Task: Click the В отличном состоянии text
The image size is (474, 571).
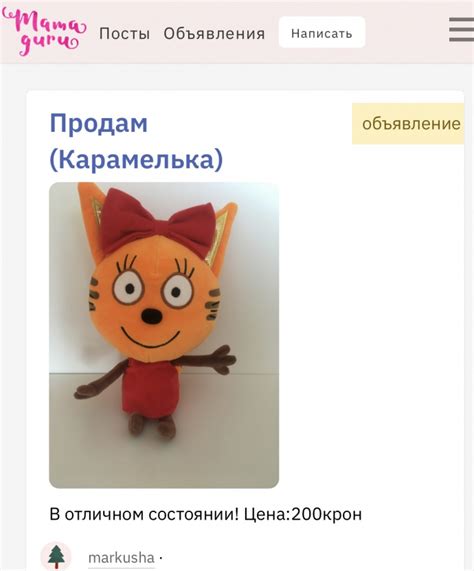Action: click(x=144, y=515)
